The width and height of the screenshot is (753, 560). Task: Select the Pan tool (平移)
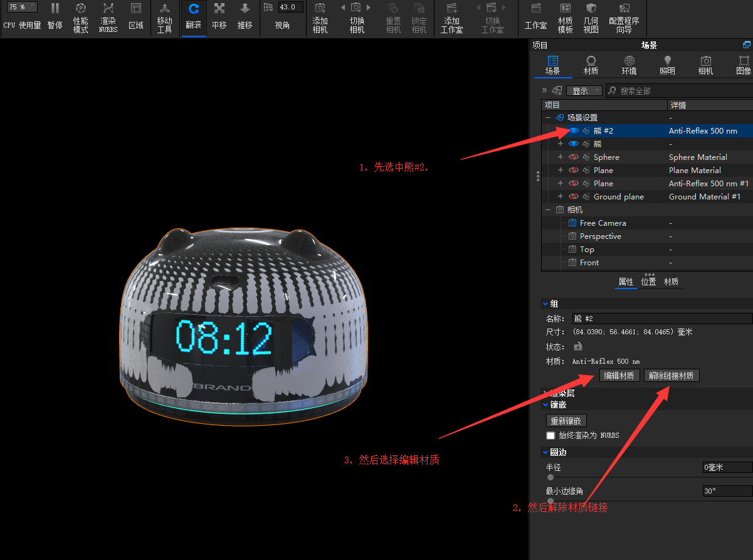219,16
